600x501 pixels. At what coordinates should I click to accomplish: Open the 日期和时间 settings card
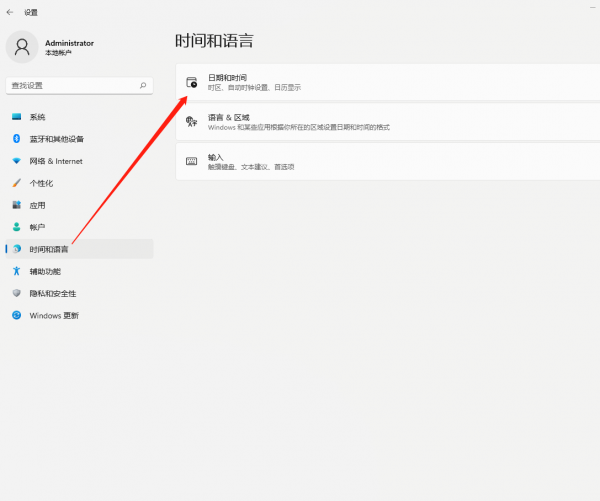(x=388, y=82)
